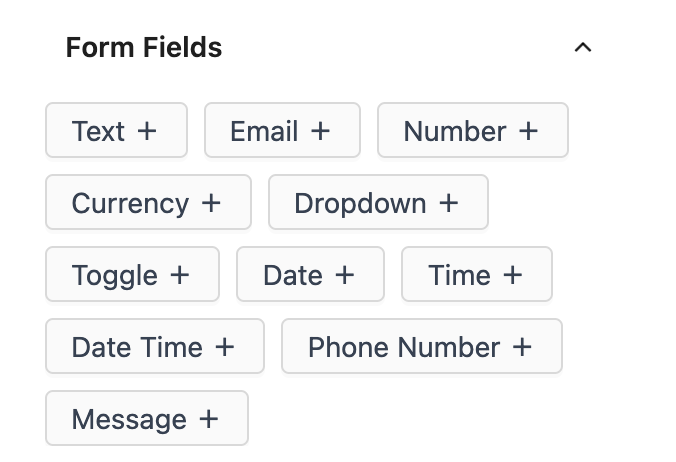
Task: Insert a Message form field
Action: pos(146,419)
